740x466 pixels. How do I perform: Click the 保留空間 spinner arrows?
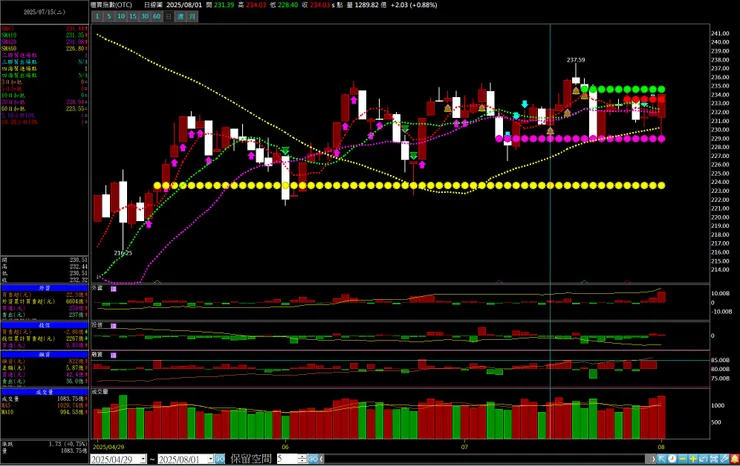click(302, 458)
